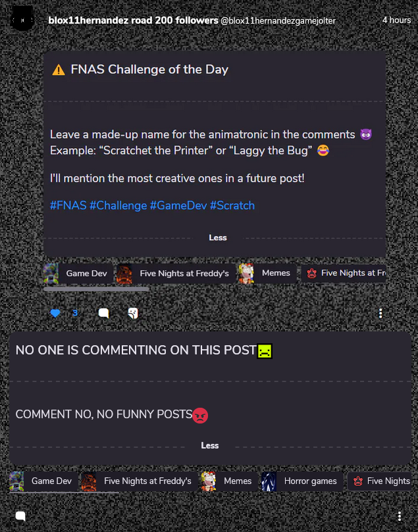Click the warning icon beside FNAS Challenge title
Screen dimensions: 418x532
[59, 70]
